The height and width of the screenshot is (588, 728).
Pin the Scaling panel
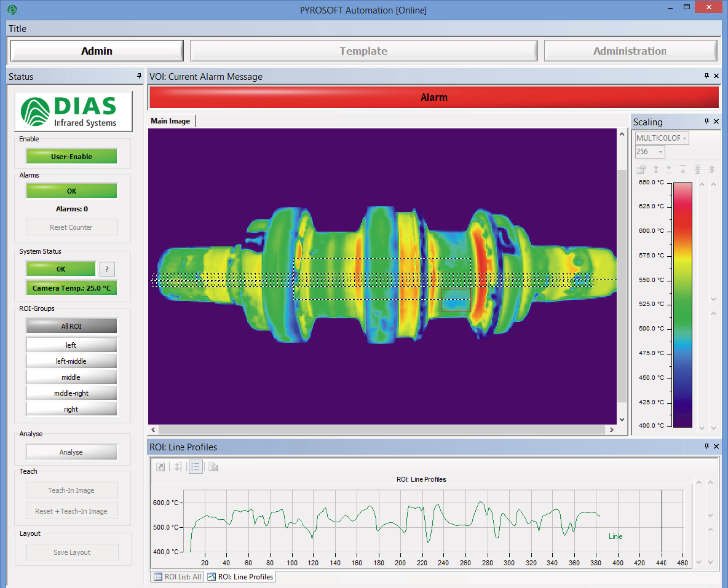click(x=706, y=122)
